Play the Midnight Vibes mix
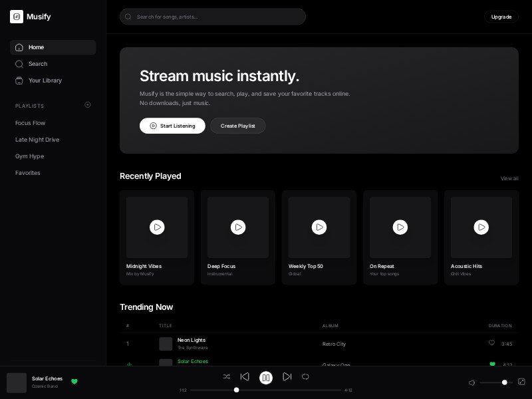This screenshot has height=399, width=532. point(157,227)
